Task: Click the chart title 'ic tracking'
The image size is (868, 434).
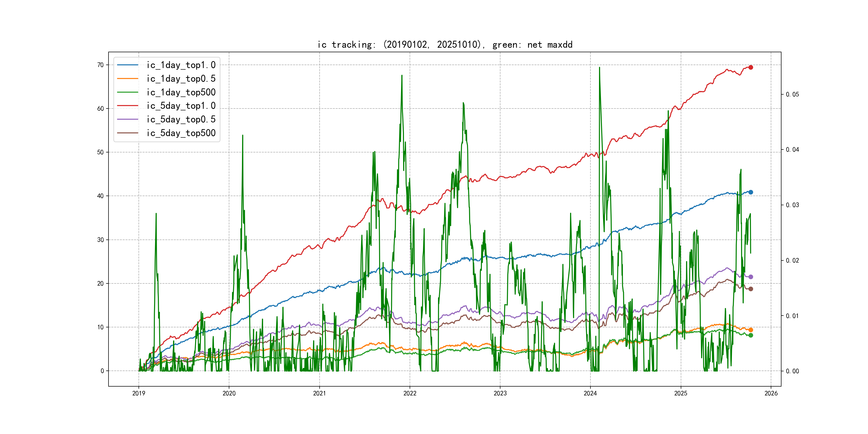Action: point(445,44)
